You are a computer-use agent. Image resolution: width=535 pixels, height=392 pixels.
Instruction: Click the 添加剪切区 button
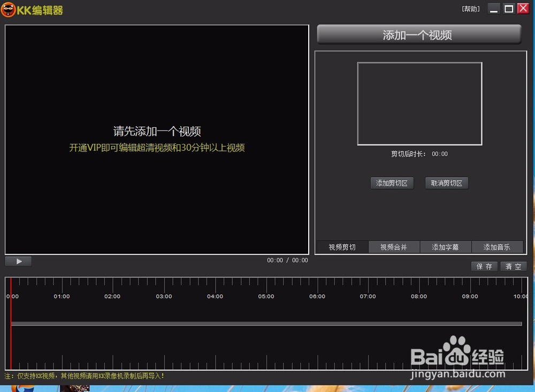[x=392, y=183]
